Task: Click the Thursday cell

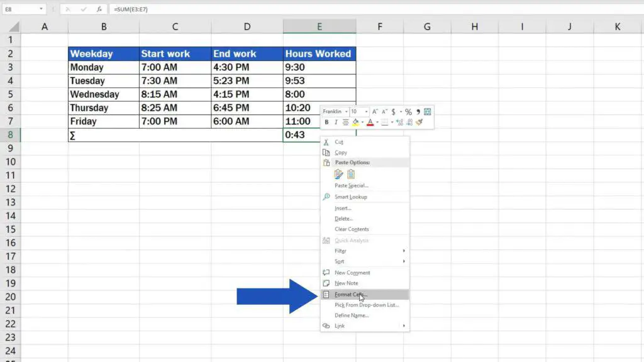Action: point(104,108)
